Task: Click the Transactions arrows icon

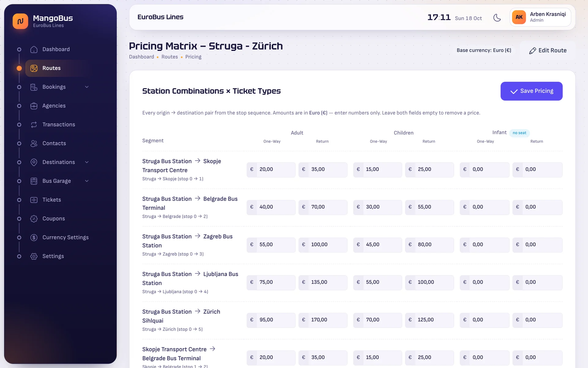Action: pyautogui.click(x=34, y=125)
